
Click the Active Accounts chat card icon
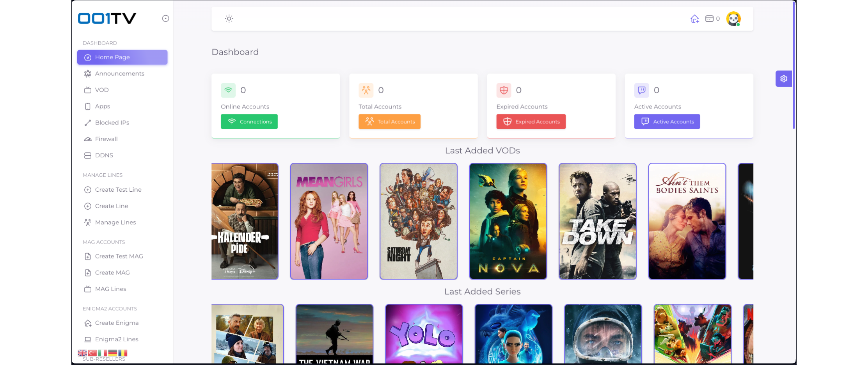pyautogui.click(x=642, y=91)
